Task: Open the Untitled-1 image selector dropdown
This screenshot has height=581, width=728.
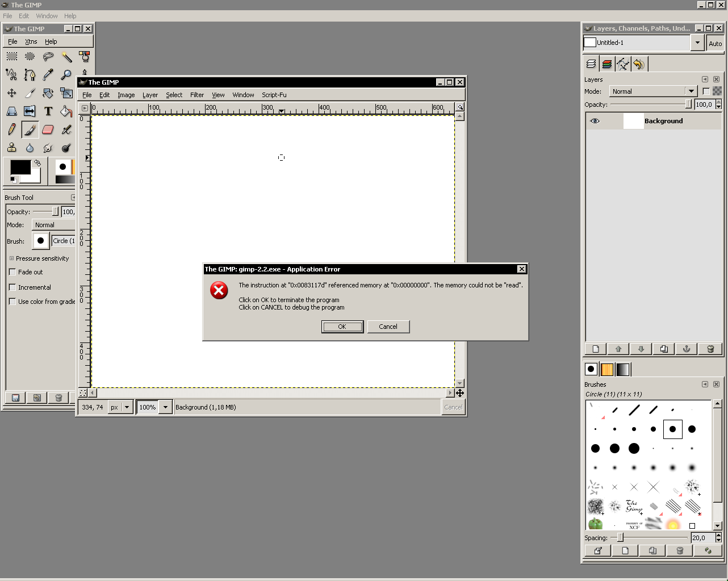Action: pyautogui.click(x=698, y=43)
